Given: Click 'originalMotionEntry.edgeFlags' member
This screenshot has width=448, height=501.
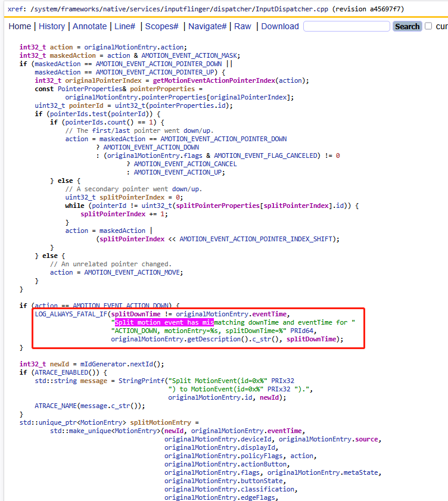Looking at the screenshot, I should tap(219, 497).
